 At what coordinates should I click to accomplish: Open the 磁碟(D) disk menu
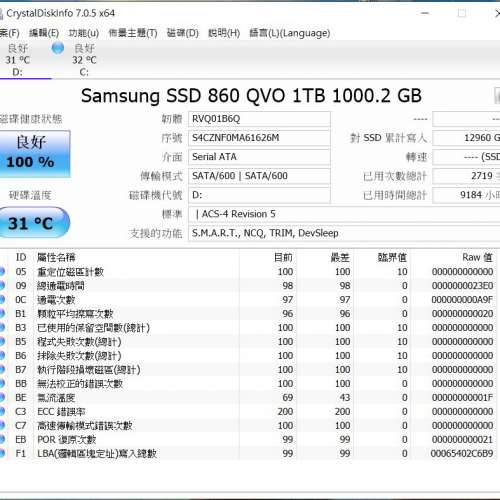(x=183, y=33)
